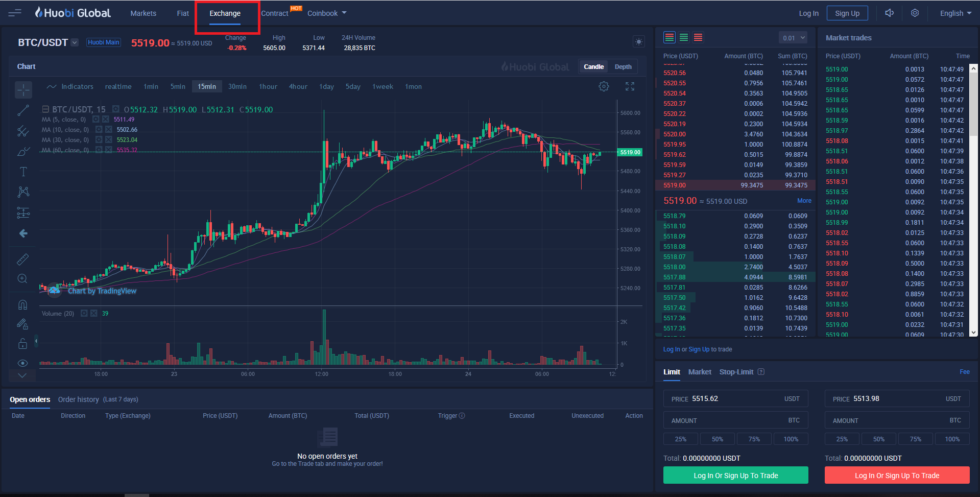Switch chart to Candle view
This screenshot has height=497, width=980.
click(x=593, y=67)
